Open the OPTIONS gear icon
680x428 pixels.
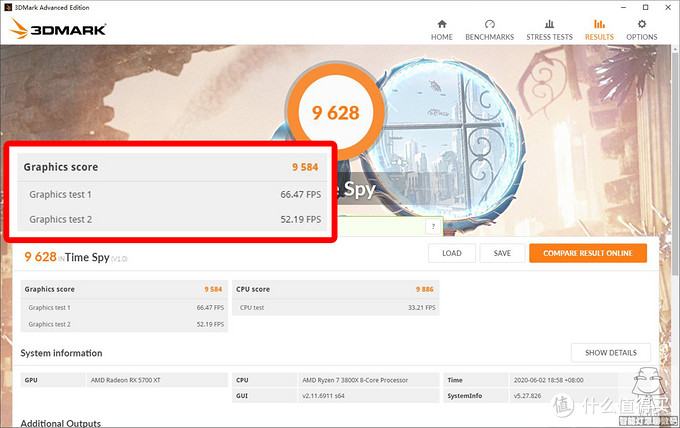642,24
